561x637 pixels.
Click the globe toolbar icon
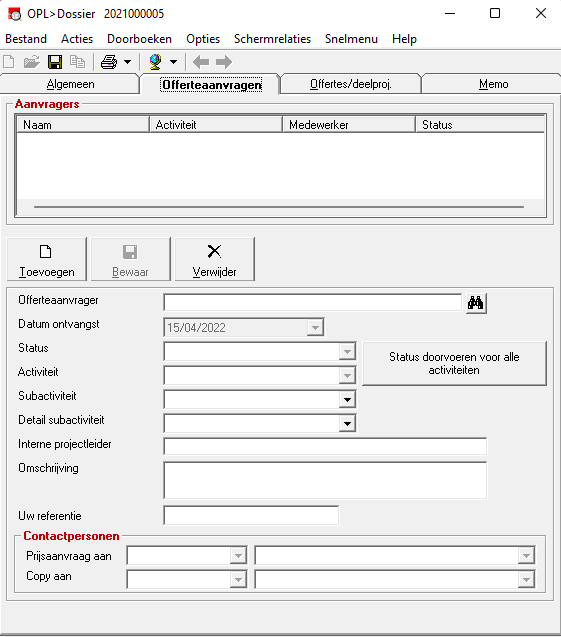pos(155,62)
